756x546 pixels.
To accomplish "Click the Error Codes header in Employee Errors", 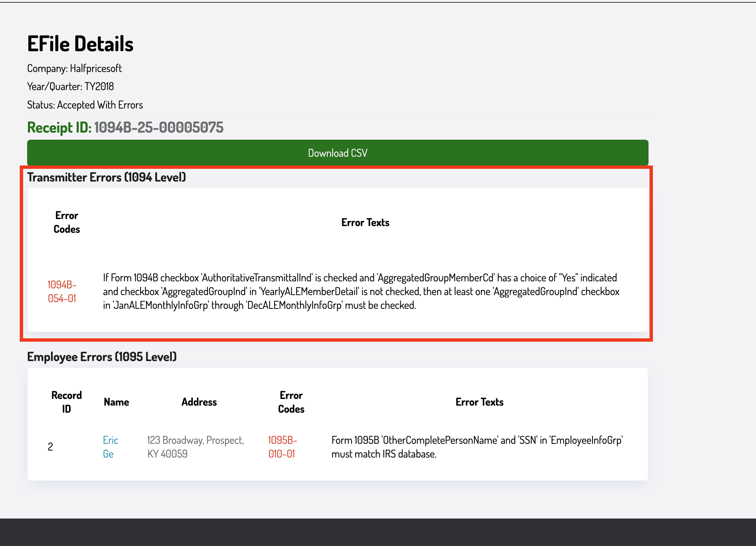I will 291,402.
